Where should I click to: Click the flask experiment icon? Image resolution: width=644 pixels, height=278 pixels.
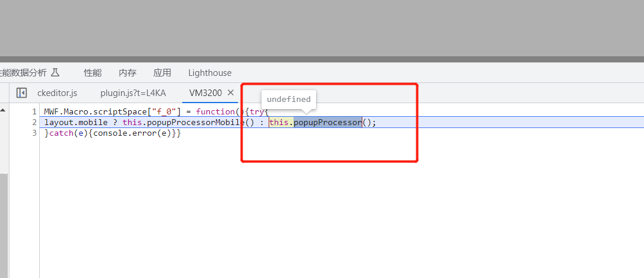click(x=55, y=73)
